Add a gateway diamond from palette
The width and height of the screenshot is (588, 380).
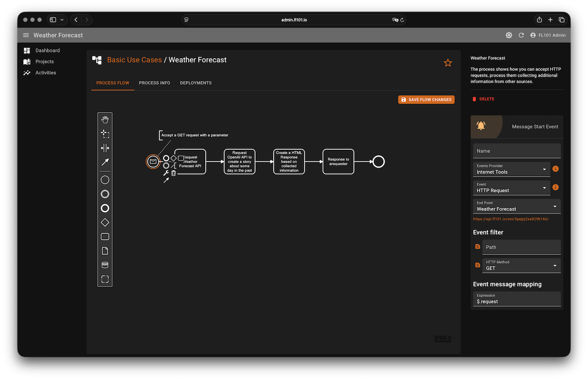105,223
